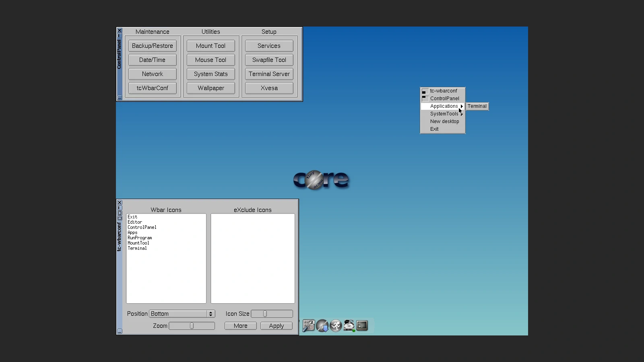The width and height of the screenshot is (644, 362).
Task: Click tc-wbarconf window icon in the menu
Action: point(425,91)
